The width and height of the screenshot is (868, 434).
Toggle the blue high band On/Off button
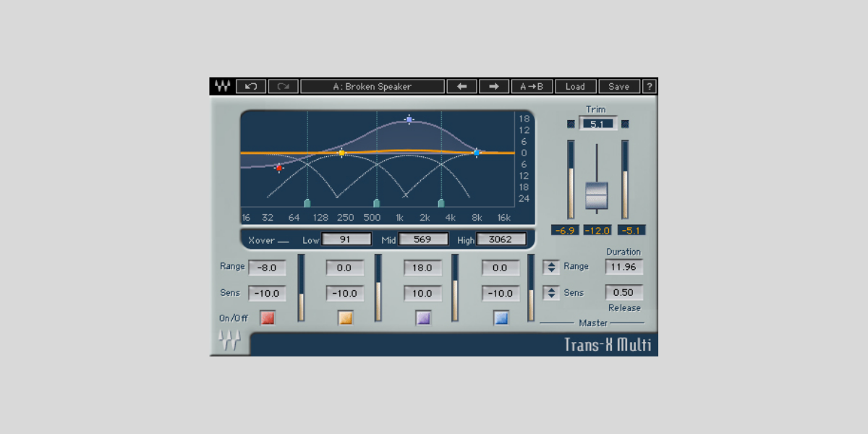tap(501, 318)
